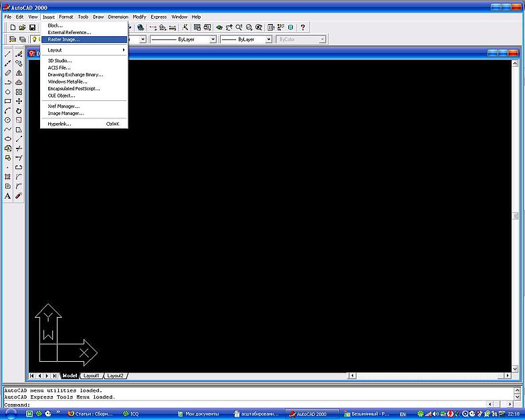Click the drawing vertical scrollbar down arrow
The height and width of the screenshot is (420, 525).
(515, 369)
